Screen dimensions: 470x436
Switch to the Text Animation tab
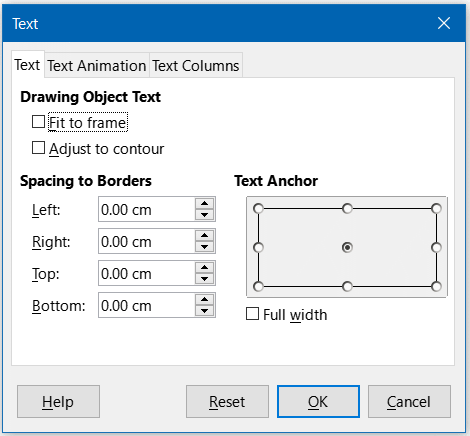coord(97,65)
